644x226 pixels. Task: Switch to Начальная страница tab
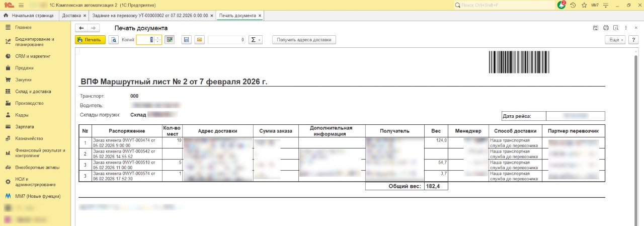(x=30, y=16)
